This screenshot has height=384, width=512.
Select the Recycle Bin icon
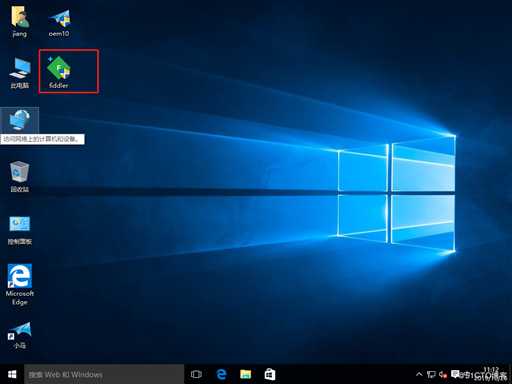coord(20,177)
